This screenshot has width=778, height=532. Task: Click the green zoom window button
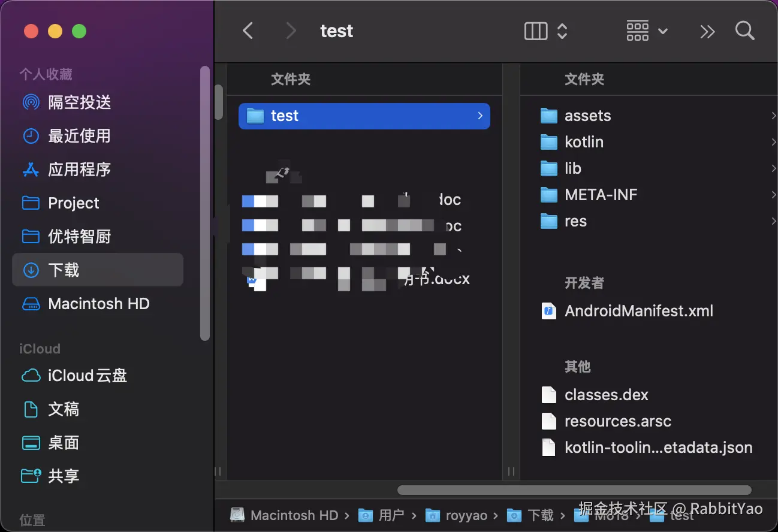79,31
